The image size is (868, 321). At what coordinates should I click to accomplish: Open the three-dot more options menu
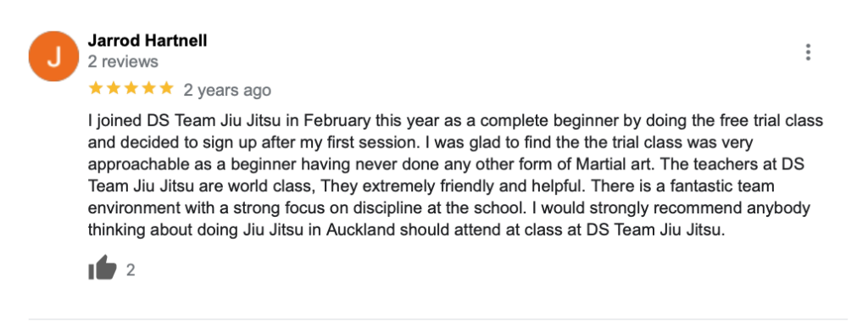click(808, 52)
